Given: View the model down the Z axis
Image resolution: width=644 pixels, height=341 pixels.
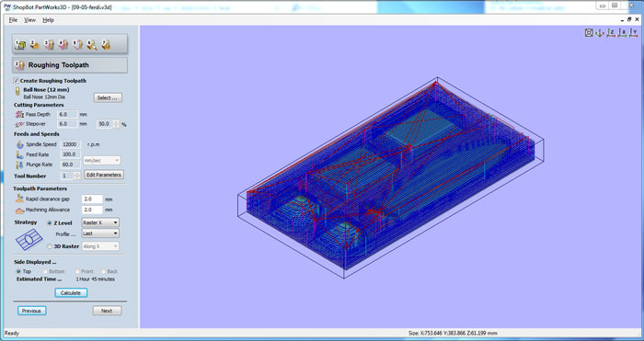Looking at the screenshot, I should coord(611,33).
